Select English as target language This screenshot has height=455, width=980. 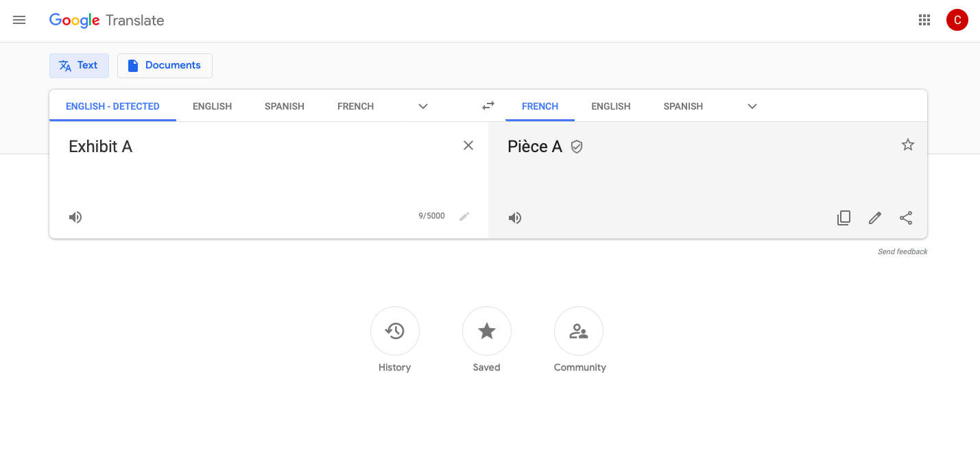pos(610,106)
